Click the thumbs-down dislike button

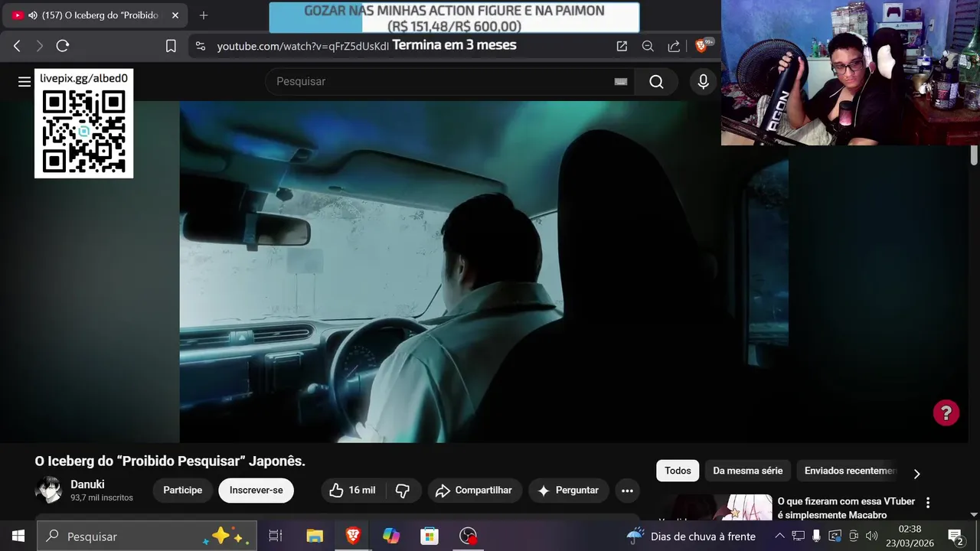coord(403,491)
